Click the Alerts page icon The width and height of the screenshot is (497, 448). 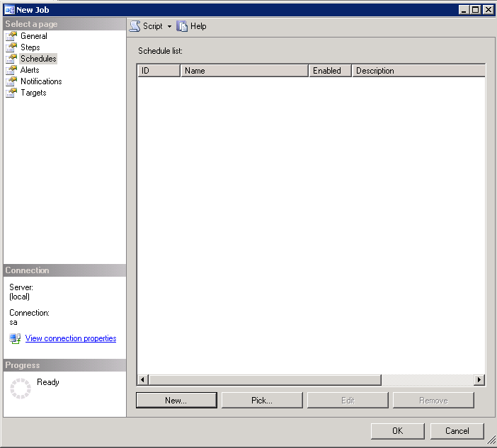[x=11, y=70]
